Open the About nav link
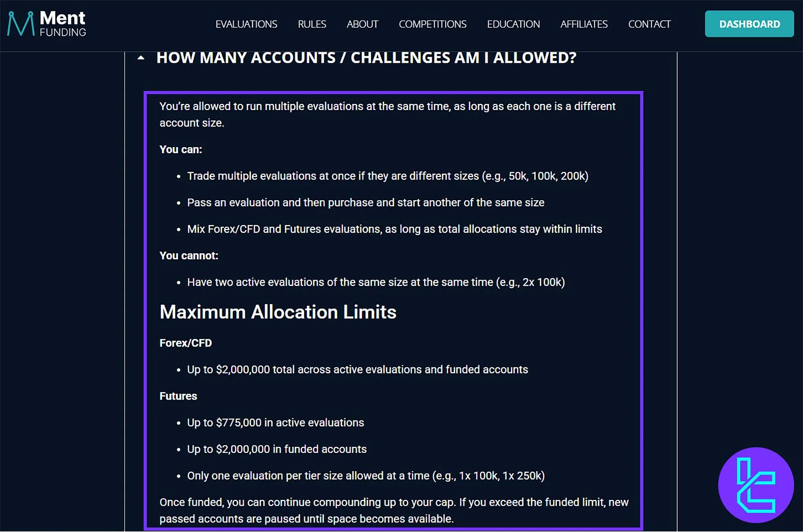803x532 pixels. [362, 24]
